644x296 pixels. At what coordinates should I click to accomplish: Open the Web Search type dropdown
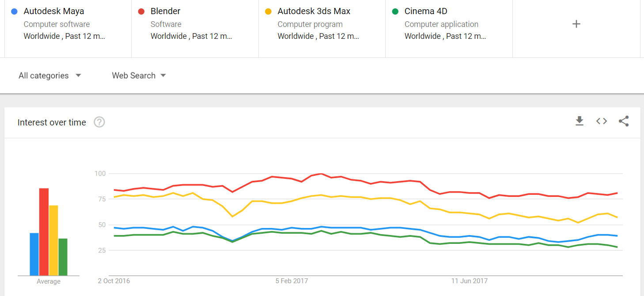139,76
